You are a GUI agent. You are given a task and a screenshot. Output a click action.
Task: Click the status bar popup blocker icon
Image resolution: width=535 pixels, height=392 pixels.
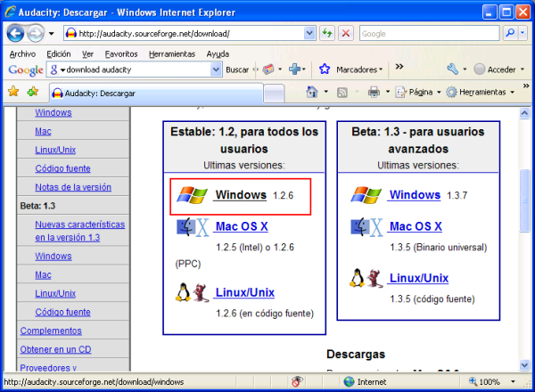[297, 381]
